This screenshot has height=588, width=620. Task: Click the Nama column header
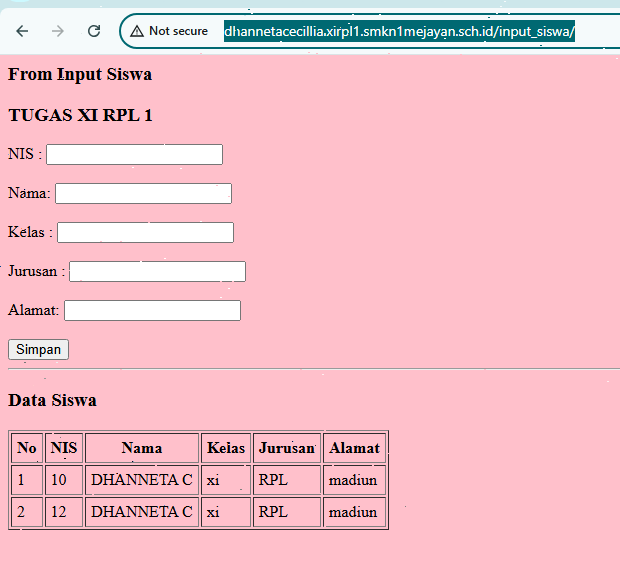[x=141, y=448]
